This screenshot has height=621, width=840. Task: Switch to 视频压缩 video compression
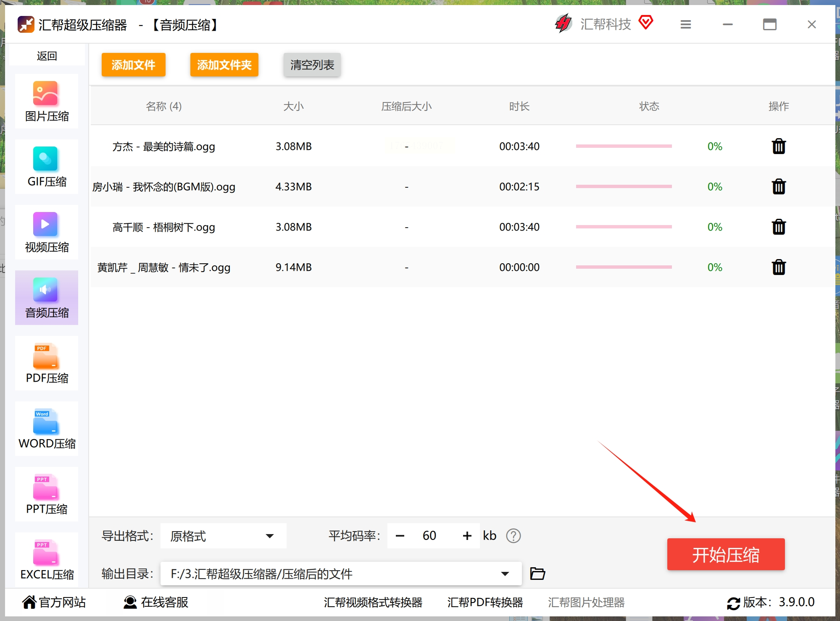tap(46, 232)
